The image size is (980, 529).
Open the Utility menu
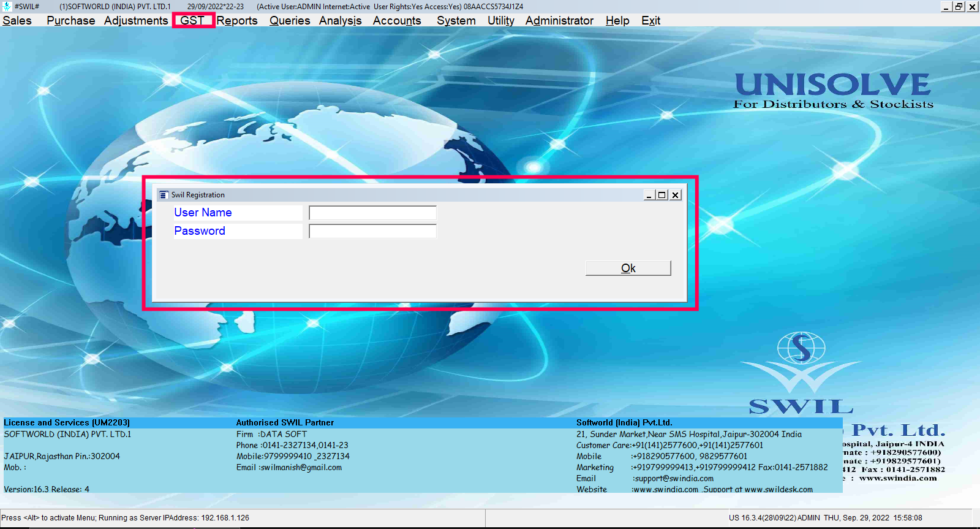(500, 20)
